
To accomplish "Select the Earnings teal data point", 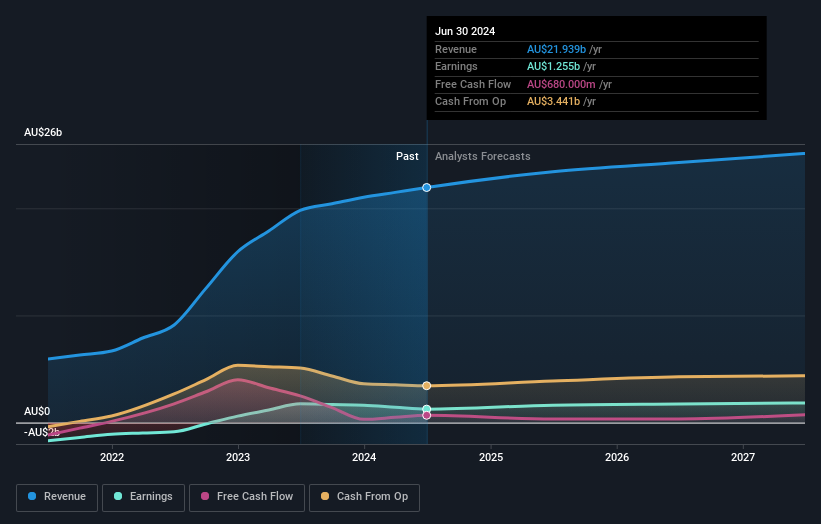I will (427, 409).
